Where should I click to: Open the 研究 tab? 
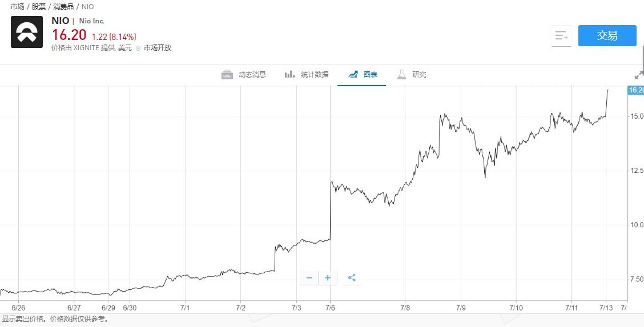coord(419,75)
